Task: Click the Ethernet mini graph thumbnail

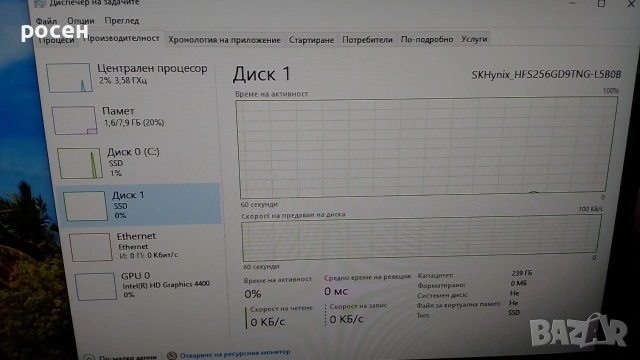Action: click(91, 247)
